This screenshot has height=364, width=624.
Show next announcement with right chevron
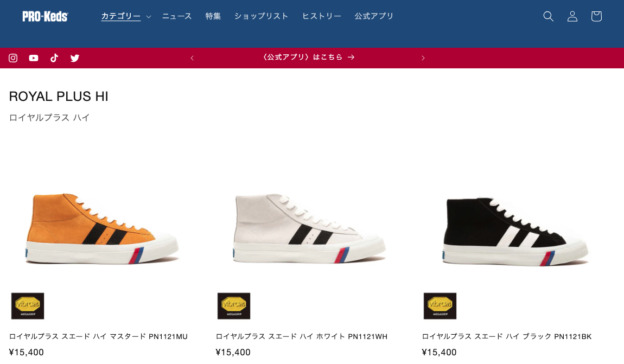[423, 58]
